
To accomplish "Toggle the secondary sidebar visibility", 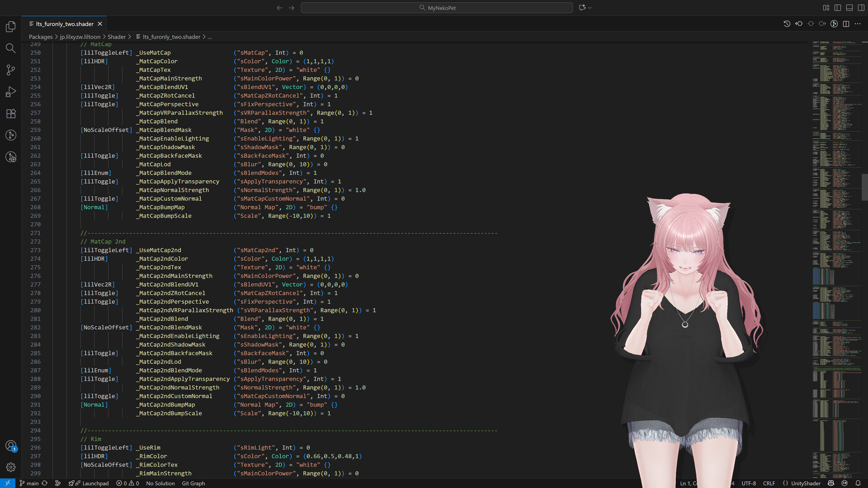I will [x=861, y=8].
